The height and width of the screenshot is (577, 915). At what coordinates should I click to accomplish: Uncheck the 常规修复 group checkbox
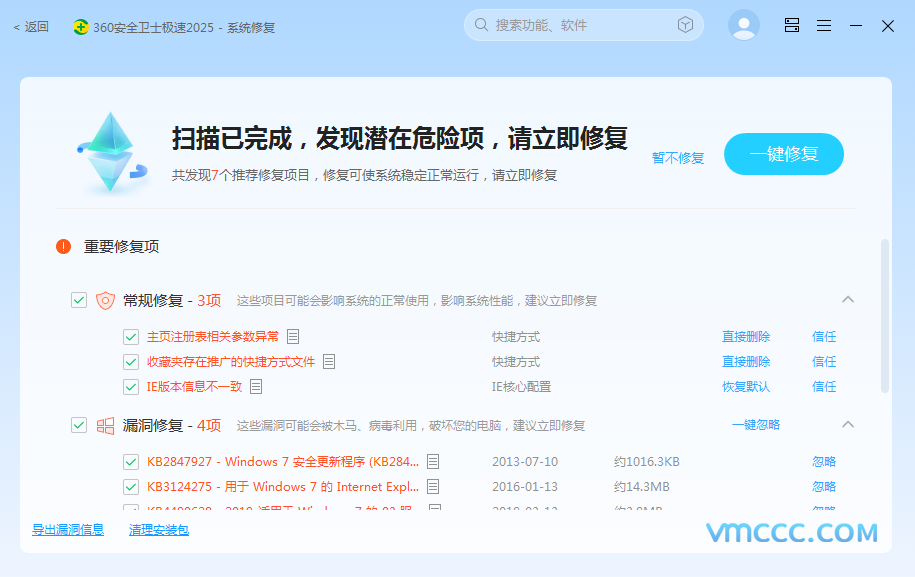pyautogui.click(x=79, y=300)
